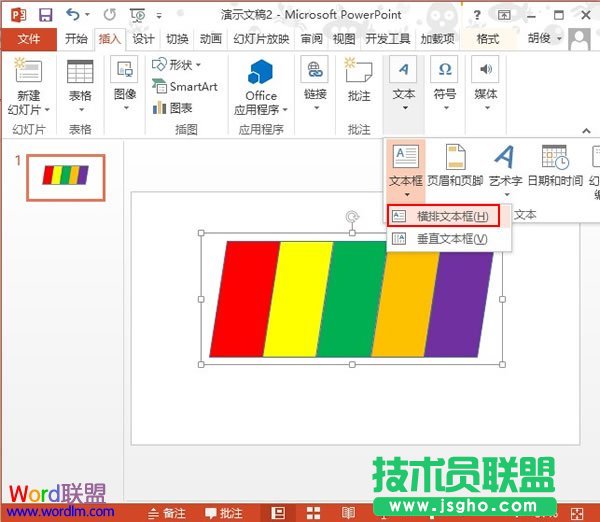Open the 形状 Shapes gallery
This screenshot has height=522, width=600.
[176, 65]
